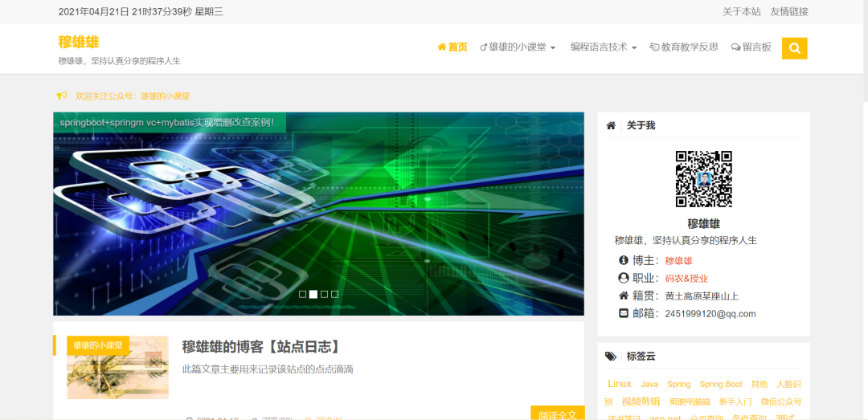Select the active second carousel indicator

(313, 295)
